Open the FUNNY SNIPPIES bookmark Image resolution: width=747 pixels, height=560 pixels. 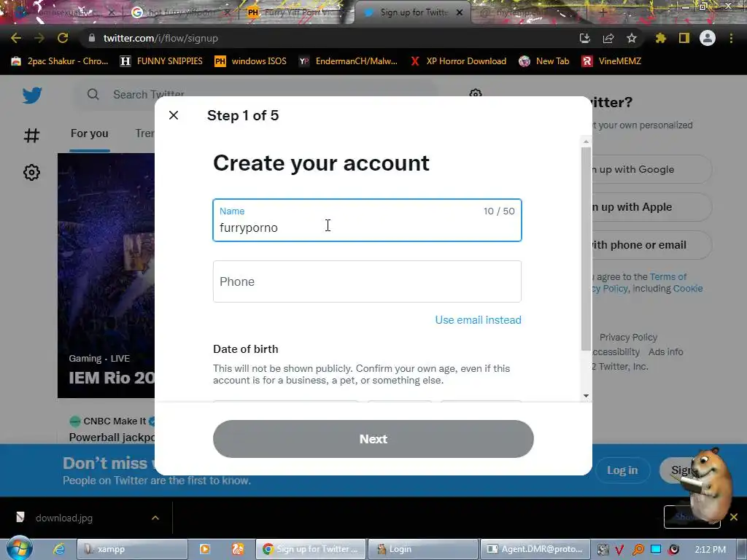pyautogui.click(x=161, y=61)
